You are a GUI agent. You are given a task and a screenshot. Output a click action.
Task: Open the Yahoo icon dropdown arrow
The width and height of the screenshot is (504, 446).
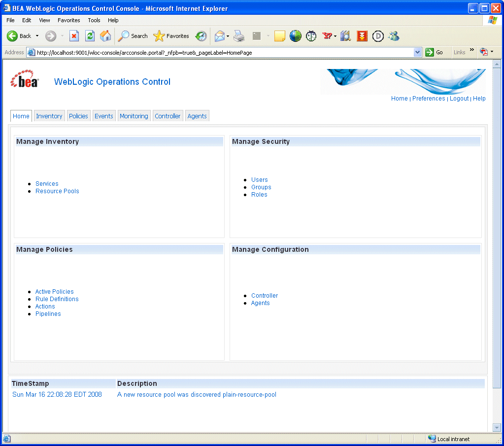[x=335, y=36]
